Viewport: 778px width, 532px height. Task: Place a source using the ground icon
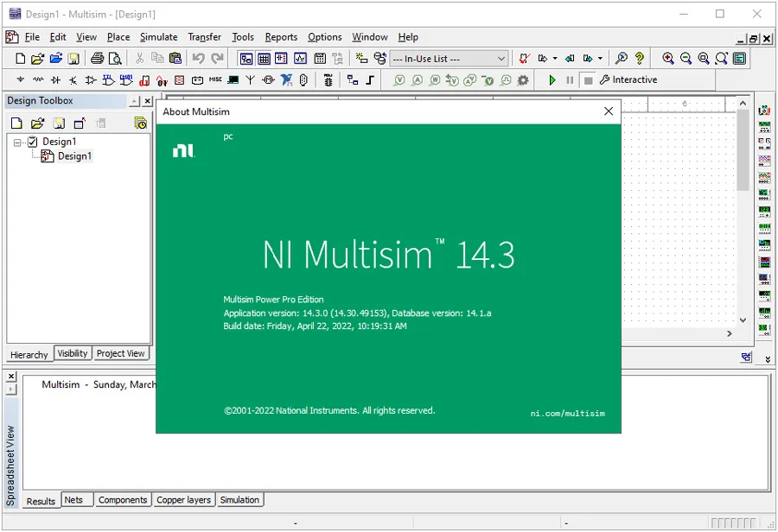pyautogui.click(x=21, y=79)
